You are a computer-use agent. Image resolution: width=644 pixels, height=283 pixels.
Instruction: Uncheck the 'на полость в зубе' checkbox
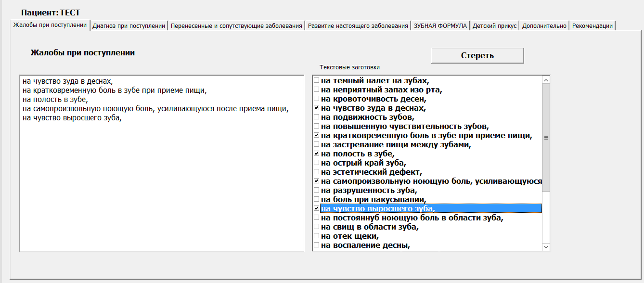316,154
